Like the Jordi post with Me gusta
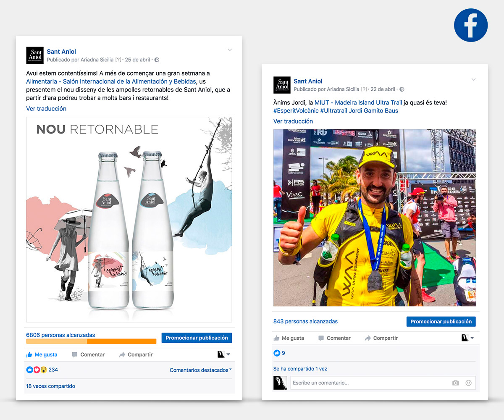This screenshot has height=420, width=504. coord(289,338)
